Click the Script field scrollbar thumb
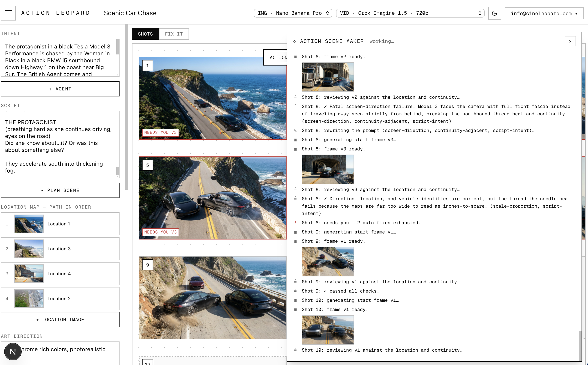 [118, 171]
